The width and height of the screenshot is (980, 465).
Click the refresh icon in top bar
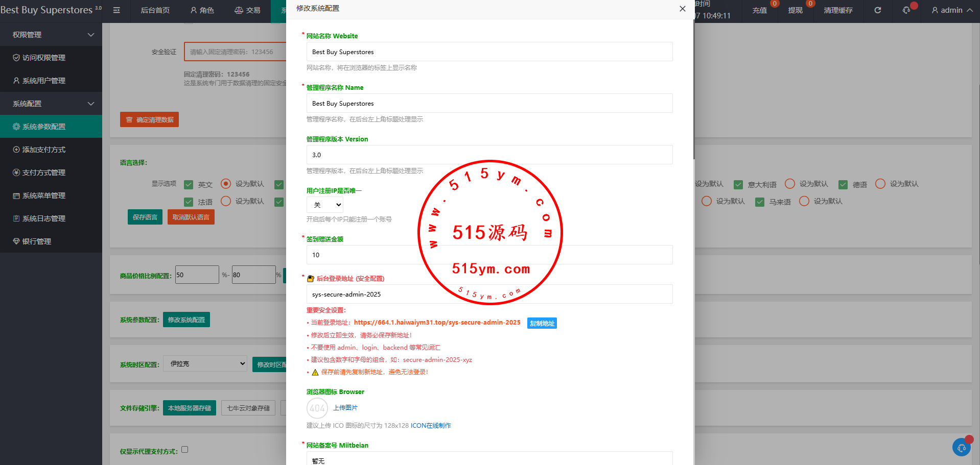[877, 10]
